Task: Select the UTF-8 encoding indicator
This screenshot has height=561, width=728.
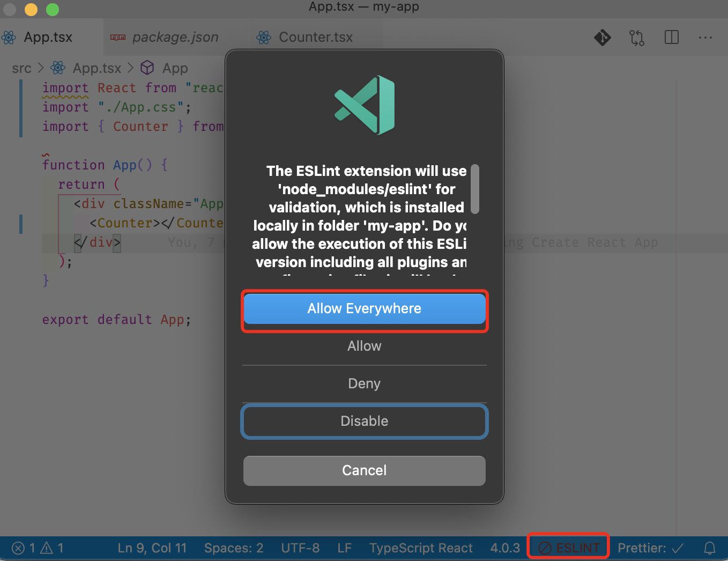Action: click(x=300, y=548)
